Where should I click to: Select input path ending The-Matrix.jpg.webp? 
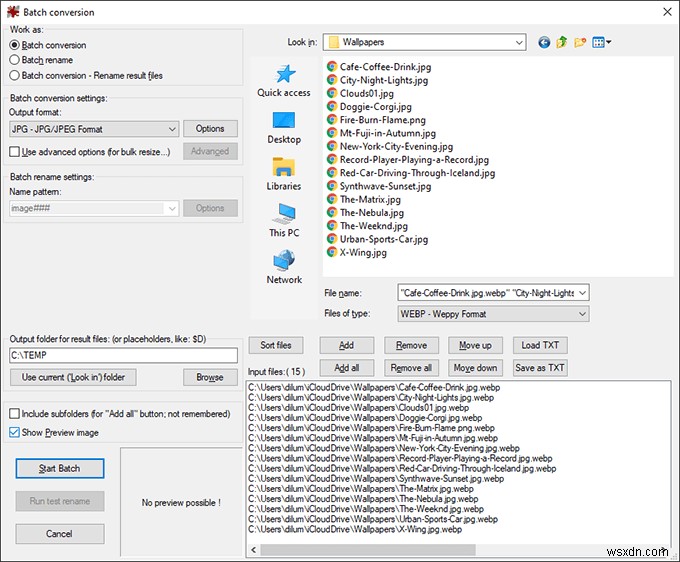pyautogui.click(x=360, y=489)
